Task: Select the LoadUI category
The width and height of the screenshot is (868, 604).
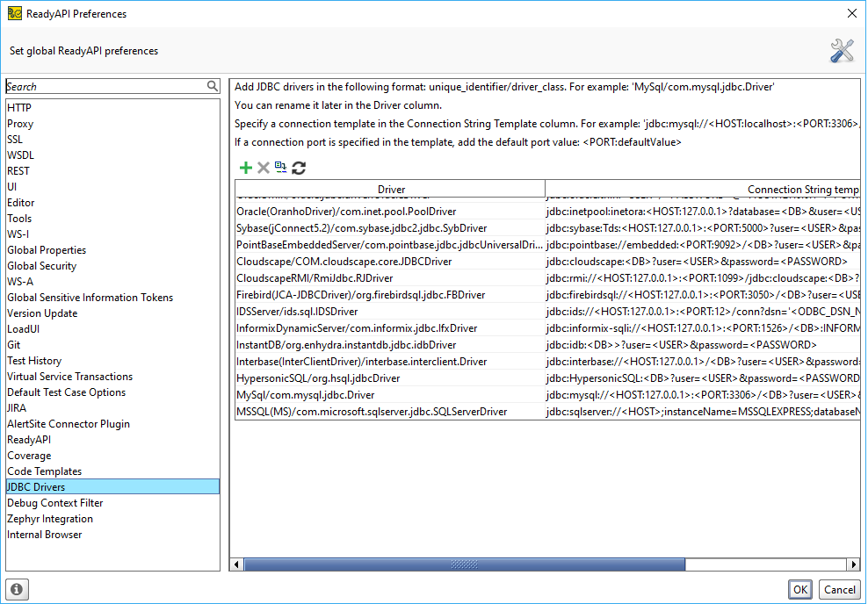Action: coord(113,329)
